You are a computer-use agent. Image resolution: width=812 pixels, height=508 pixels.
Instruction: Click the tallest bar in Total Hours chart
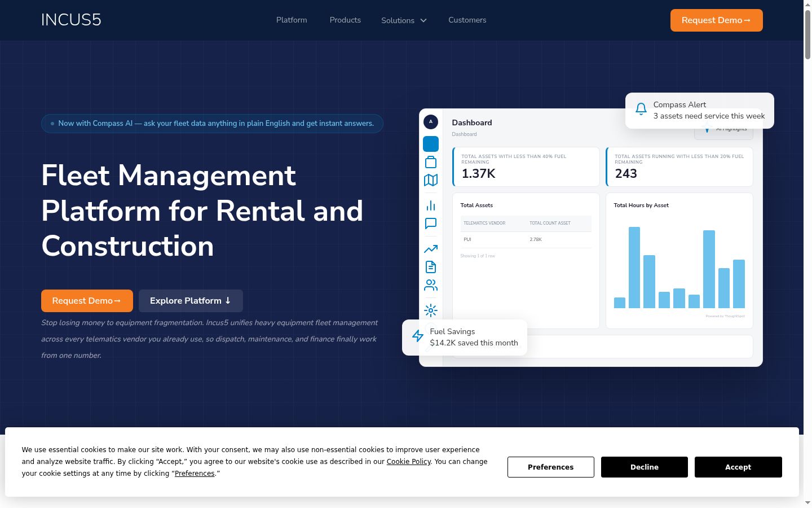(x=634, y=268)
